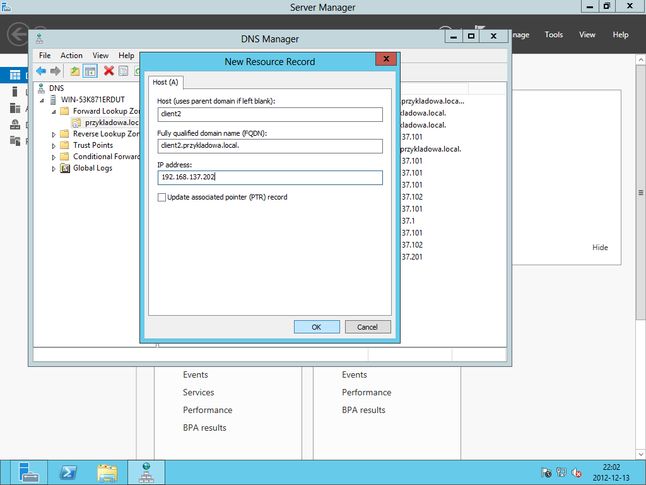
Task: Open View menu in DNS Manager
Action: (100, 55)
